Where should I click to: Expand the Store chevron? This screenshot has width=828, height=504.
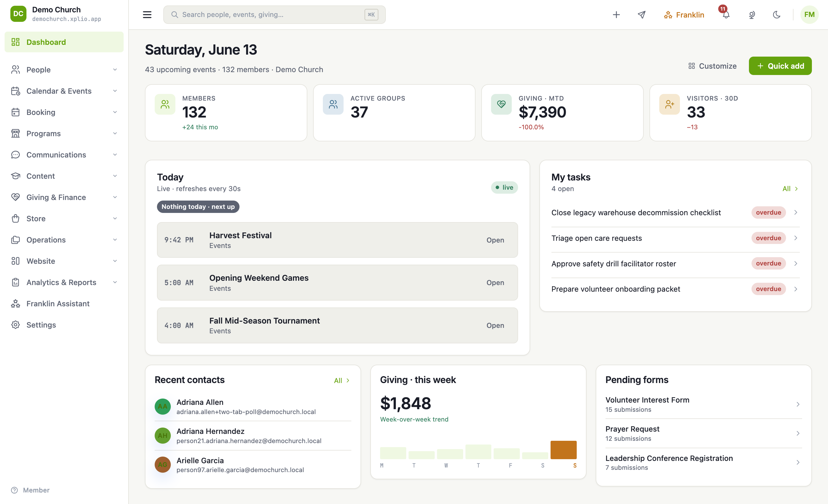coord(115,218)
